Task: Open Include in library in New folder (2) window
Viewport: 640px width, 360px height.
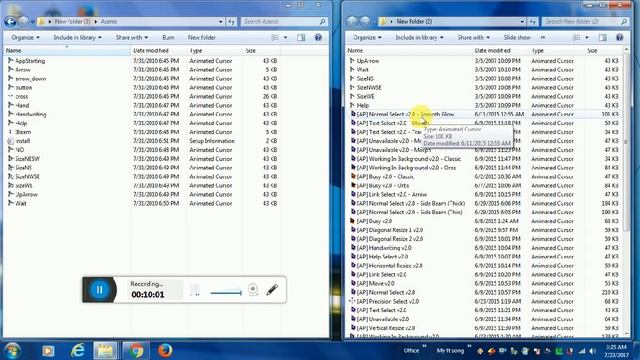Action: pyautogui.click(x=419, y=38)
